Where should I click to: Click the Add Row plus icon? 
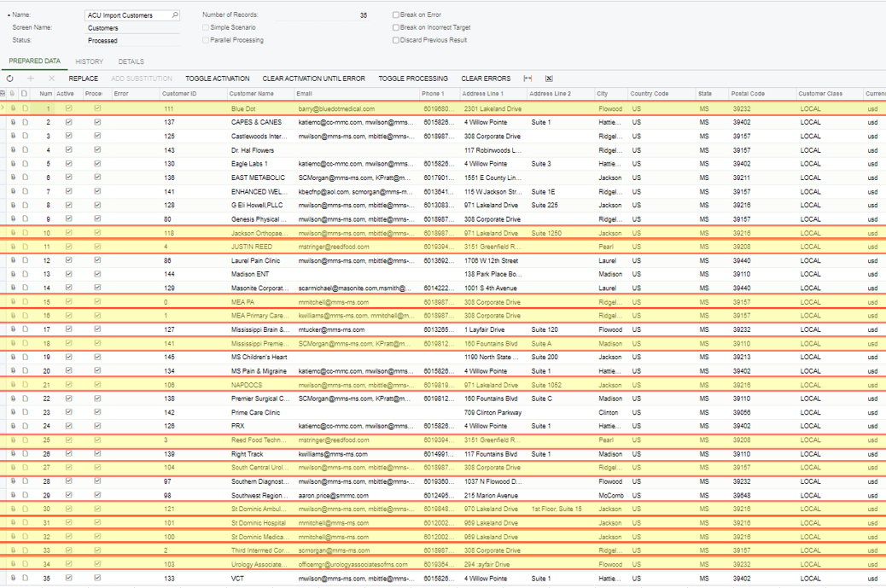(31, 79)
